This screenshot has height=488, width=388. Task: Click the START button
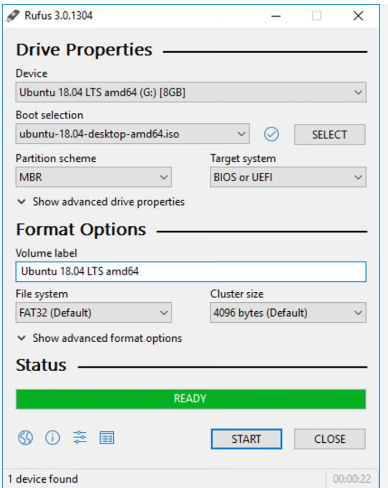[246, 439]
